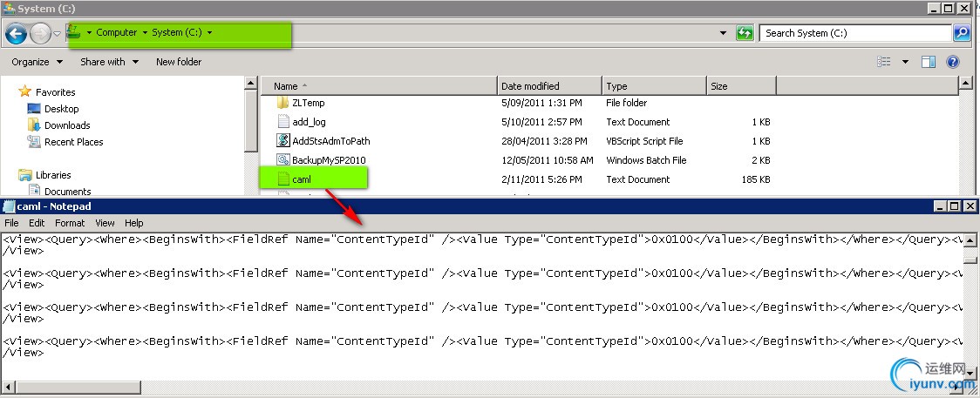Click the up arrow of file list scrollbar
The image size is (980, 398).
966,84
